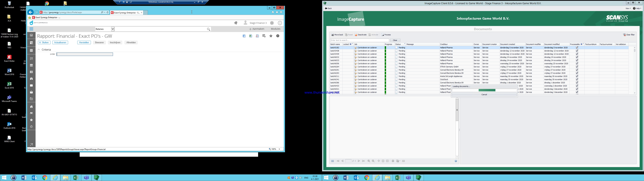Screen dimensions: 644x181
Task: Click the Actualiseren button
Action: pos(60,43)
